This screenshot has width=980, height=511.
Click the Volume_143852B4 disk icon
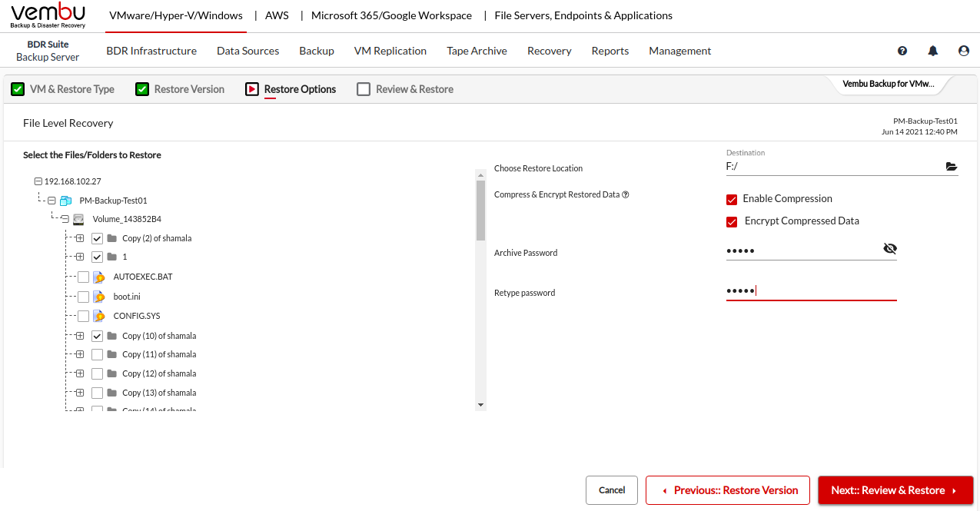(x=78, y=219)
